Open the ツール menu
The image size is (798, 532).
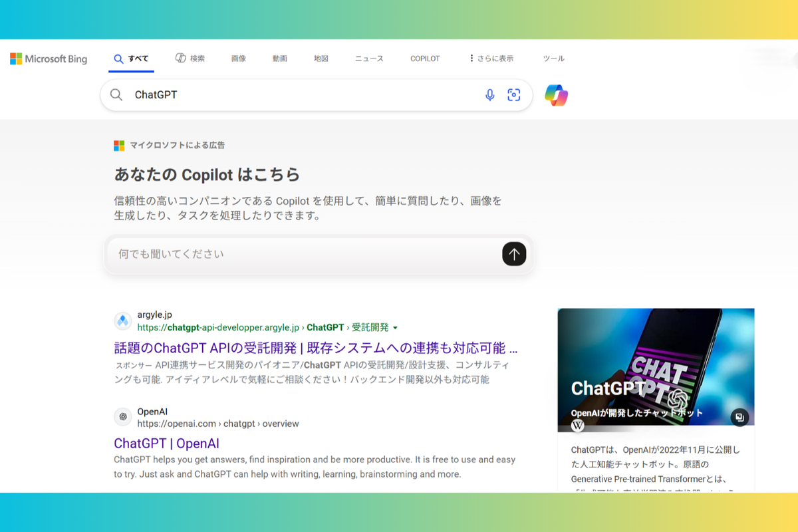click(x=553, y=59)
